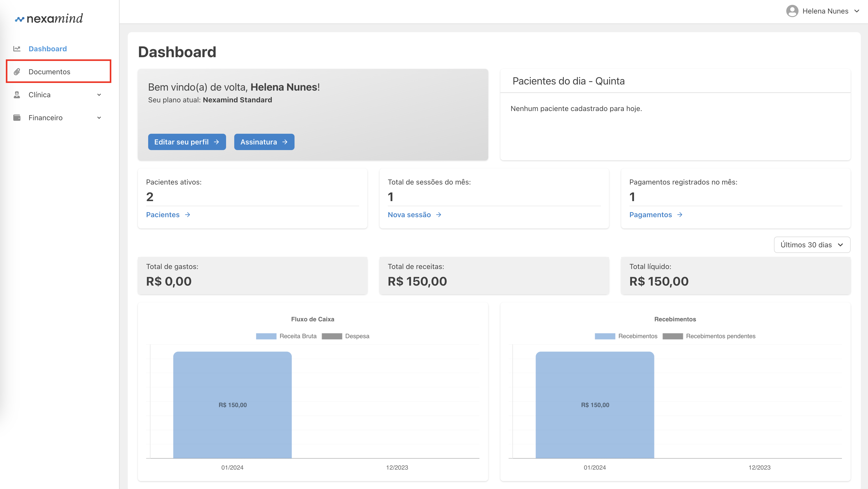Expand the Financeiro submenu chevron
Image resolution: width=868 pixels, height=489 pixels.
[x=99, y=117]
